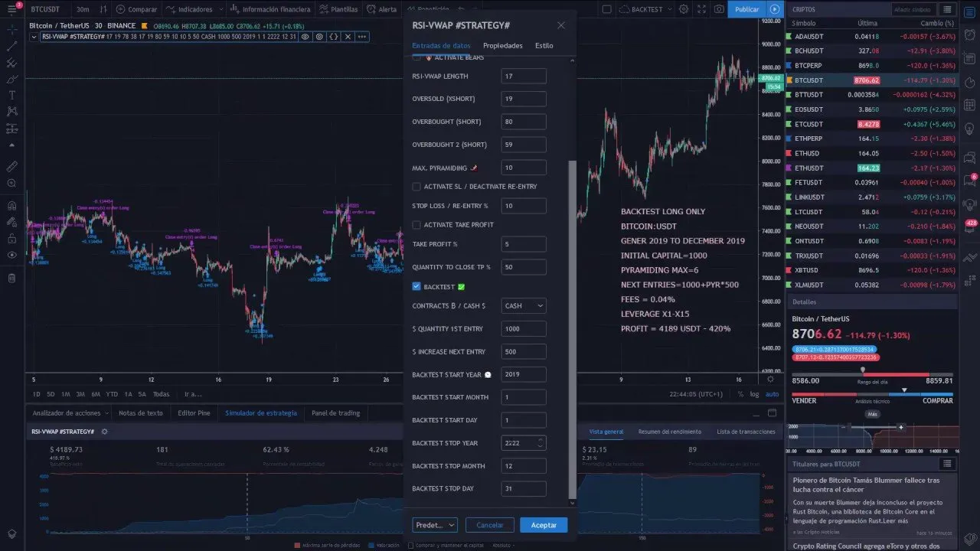The width and height of the screenshot is (980, 551).
Task: Open the main hamburger menu
Action: click(x=11, y=9)
